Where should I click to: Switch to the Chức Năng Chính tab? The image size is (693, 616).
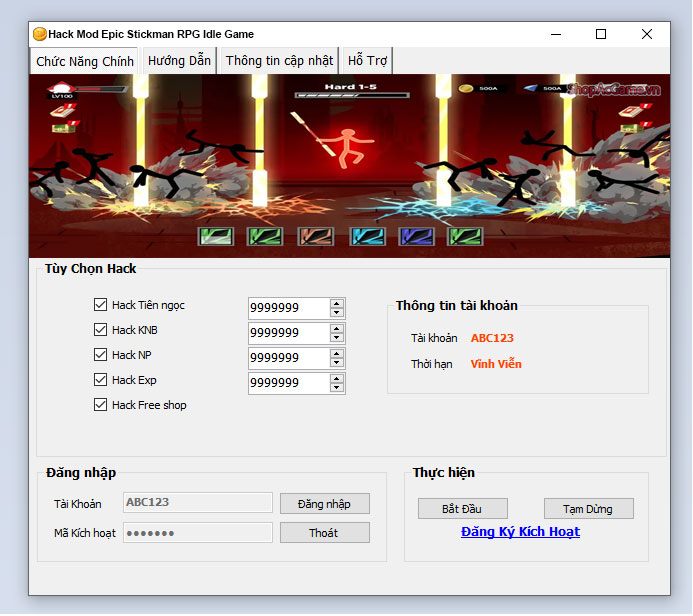(x=84, y=61)
